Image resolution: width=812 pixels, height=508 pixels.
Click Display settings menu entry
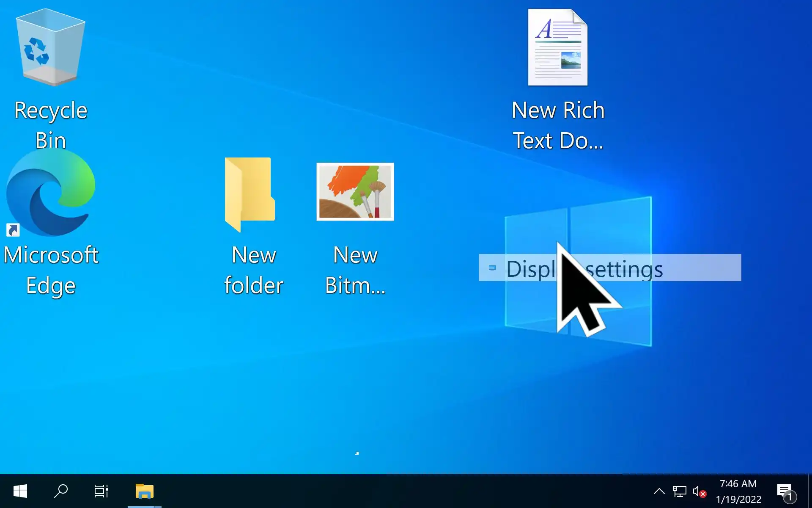click(x=609, y=268)
